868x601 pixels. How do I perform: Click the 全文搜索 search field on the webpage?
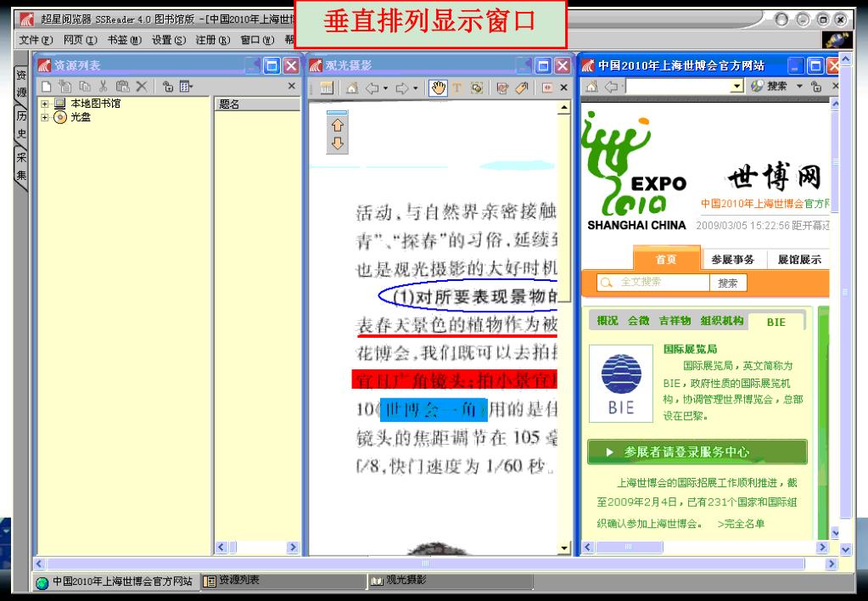pyautogui.click(x=653, y=282)
